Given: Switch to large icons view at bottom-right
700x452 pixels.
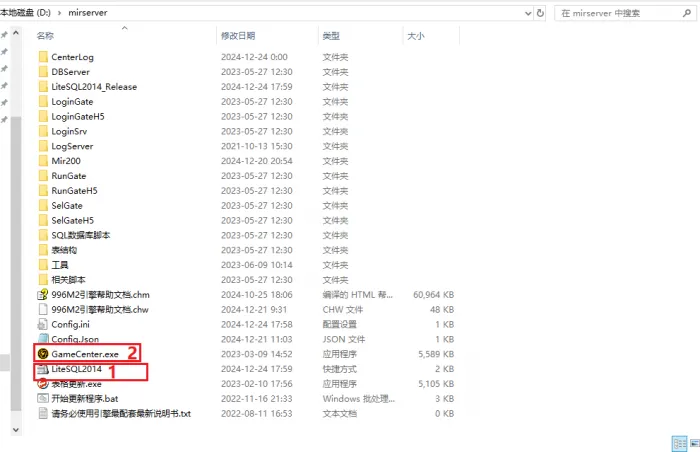Looking at the screenshot, I should (x=695, y=444).
